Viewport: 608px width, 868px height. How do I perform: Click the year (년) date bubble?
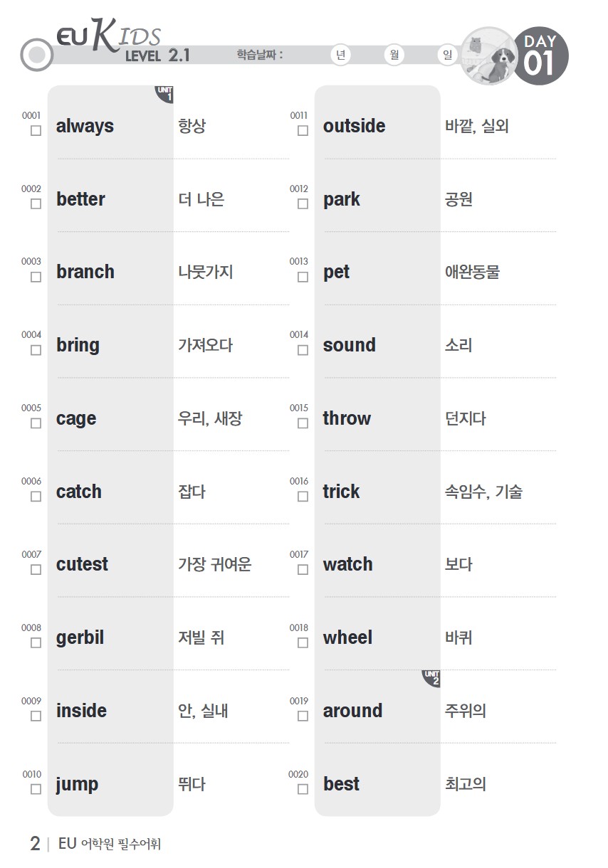[342, 55]
